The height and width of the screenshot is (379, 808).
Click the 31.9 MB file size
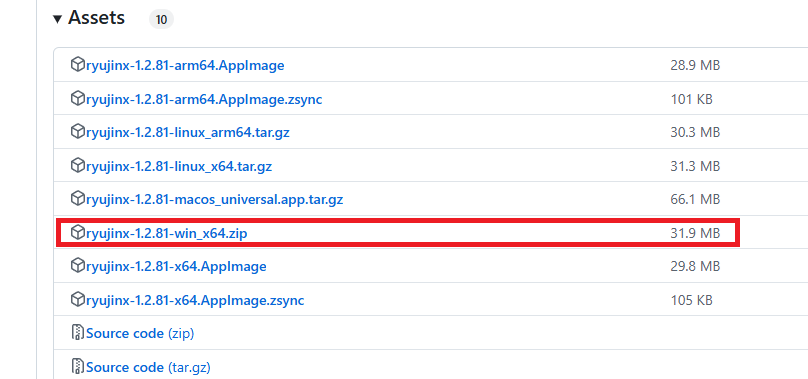coord(695,234)
